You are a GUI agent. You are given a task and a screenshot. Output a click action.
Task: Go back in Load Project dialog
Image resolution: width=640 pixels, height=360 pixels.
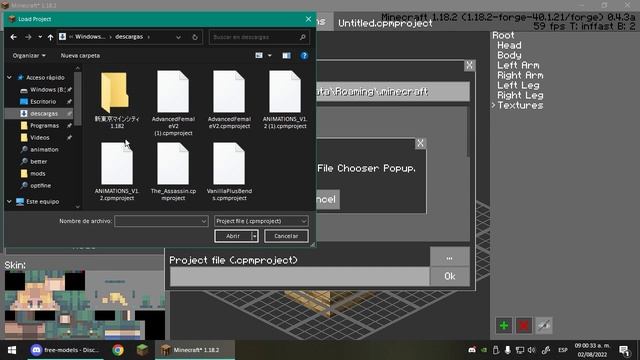13,37
